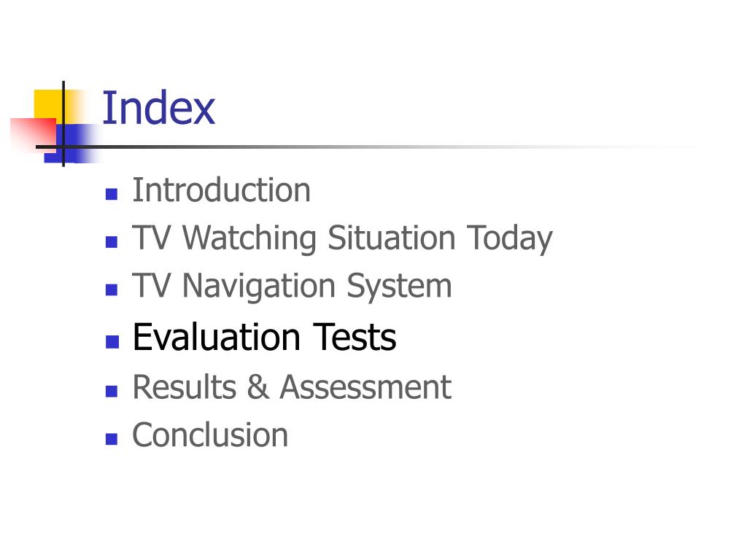Choose the TV Navigation System entry
Viewport: 747px width, 560px height.
point(292,287)
